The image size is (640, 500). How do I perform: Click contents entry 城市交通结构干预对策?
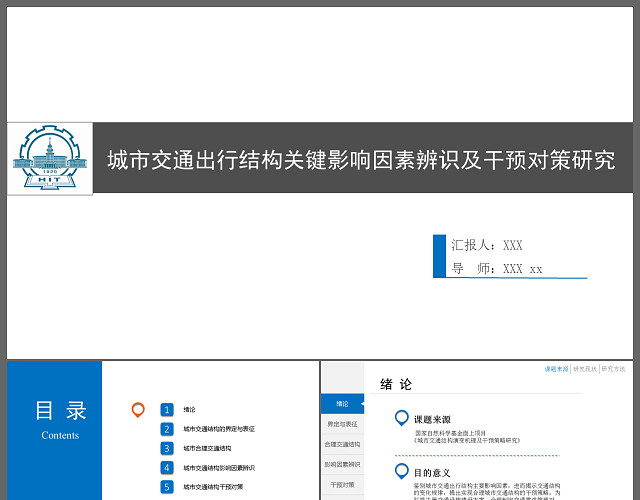pos(213,487)
